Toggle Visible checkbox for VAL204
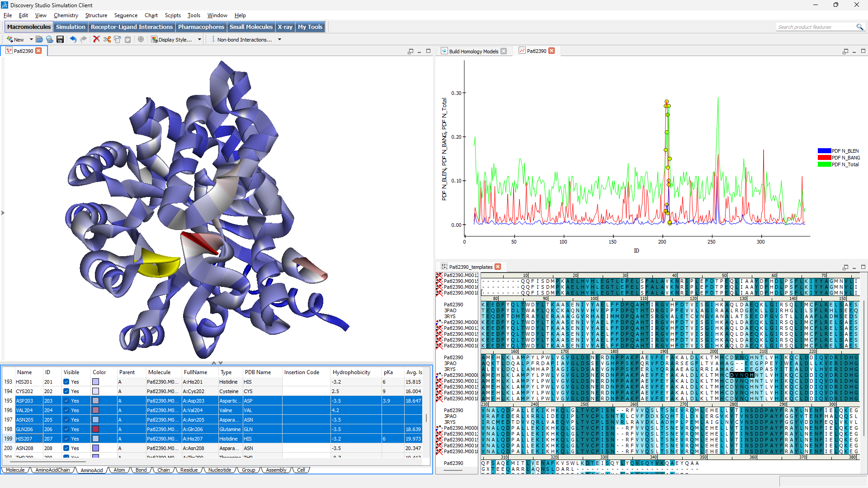The height and width of the screenshot is (488, 868). (66, 410)
